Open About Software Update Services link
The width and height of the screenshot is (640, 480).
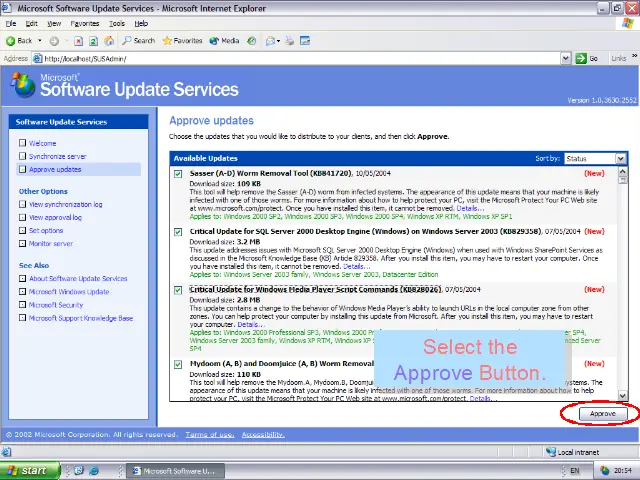78,279
